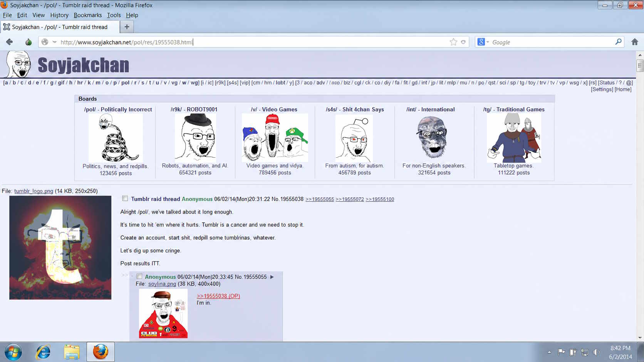Click the [Home] link
The height and width of the screenshot is (362, 644).
(x=623, y=89)
